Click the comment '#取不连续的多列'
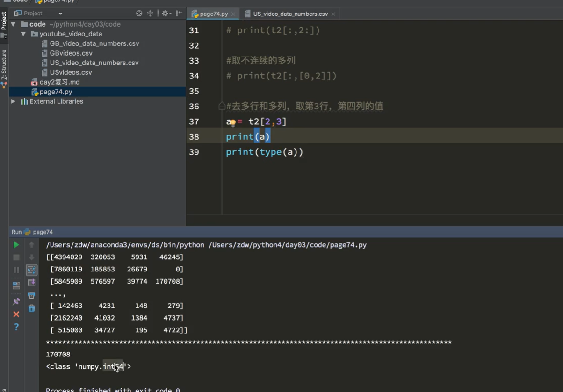This screenshot has height=392, width=563. tap(261, 61)
